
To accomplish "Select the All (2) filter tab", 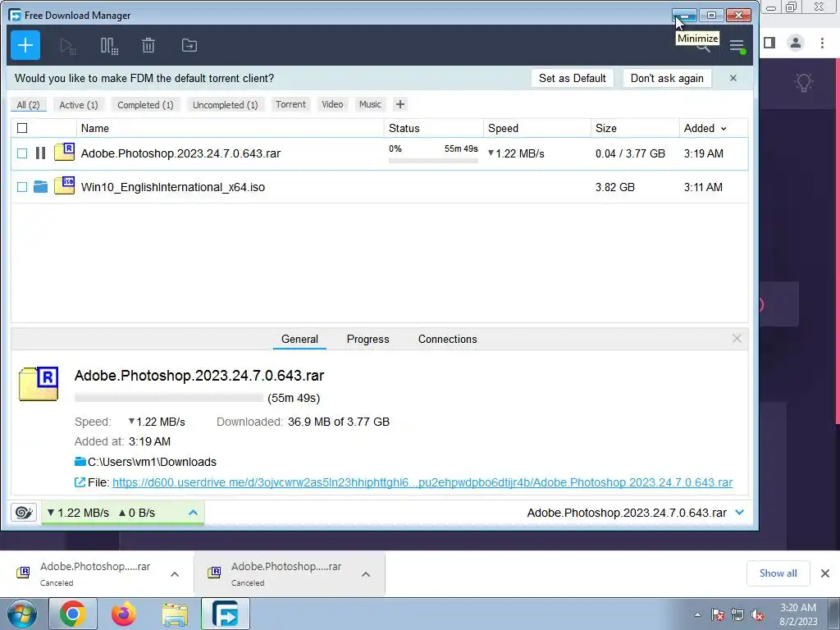I will coord(29,104).
